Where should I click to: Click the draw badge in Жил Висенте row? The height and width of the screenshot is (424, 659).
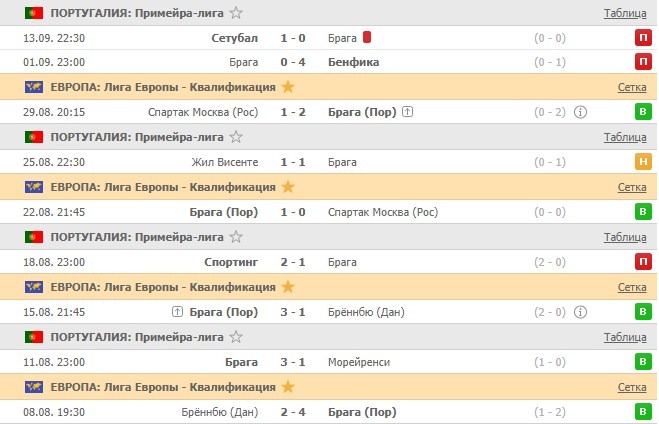point(642,162)
